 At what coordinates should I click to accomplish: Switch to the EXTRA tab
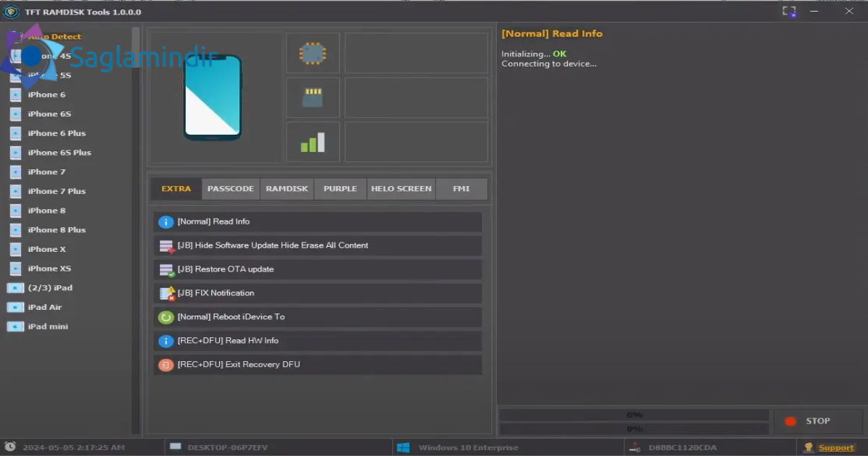(176, 189)
